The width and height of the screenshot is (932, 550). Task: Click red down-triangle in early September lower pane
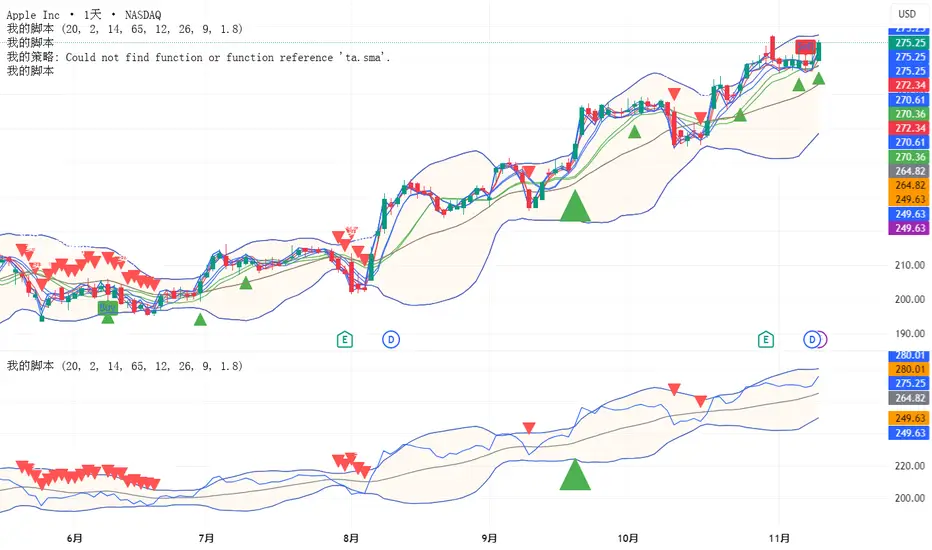(529, 428)
